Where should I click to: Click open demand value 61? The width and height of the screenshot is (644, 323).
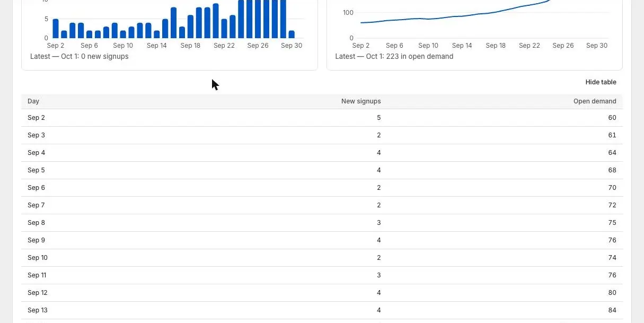tap(612, 135)
